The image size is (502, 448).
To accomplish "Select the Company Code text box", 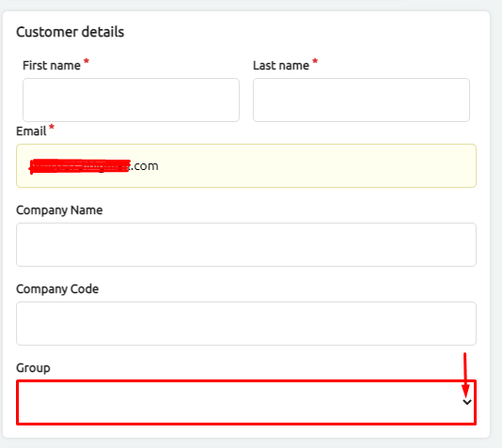I will [246, 323].
